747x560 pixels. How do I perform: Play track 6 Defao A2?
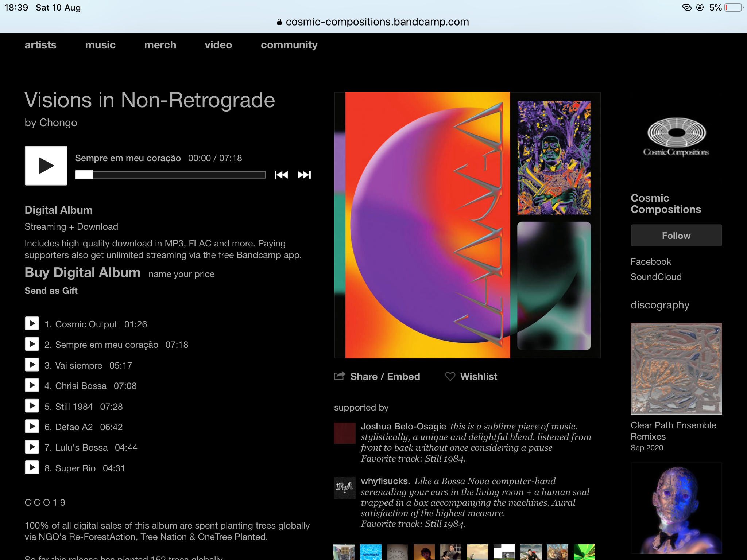(x=32, y=426)
